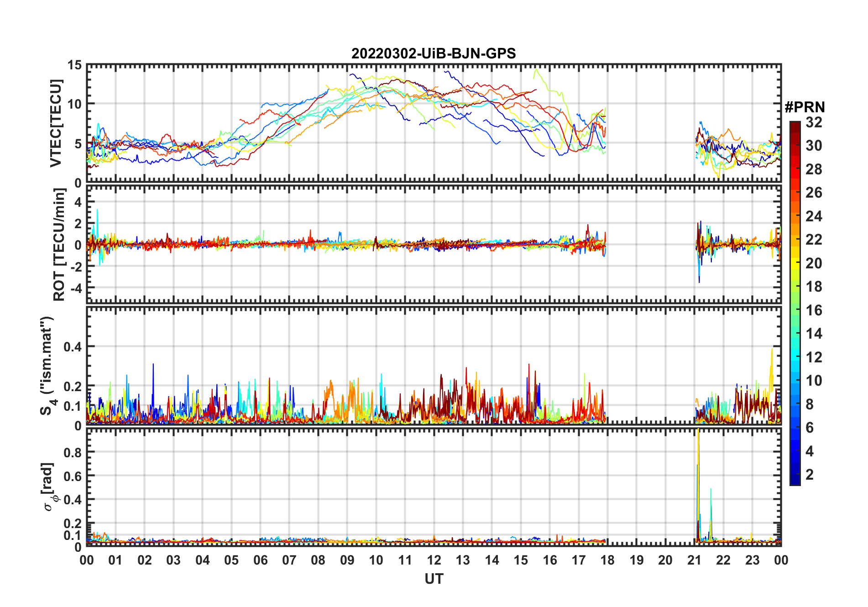Click colorbar tick label 2
Screen dimensions: 868x607
810,474
